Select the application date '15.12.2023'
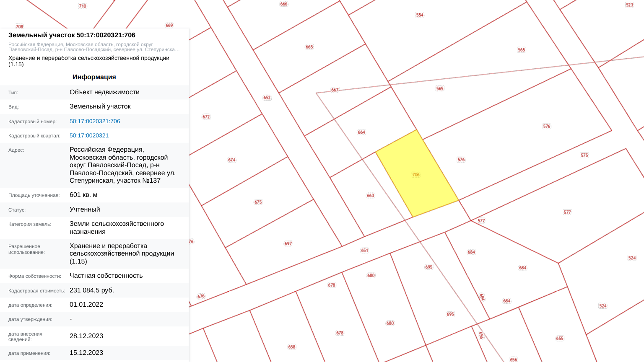The height and width of the screenshot is (362, 644). tap(86, 353)
